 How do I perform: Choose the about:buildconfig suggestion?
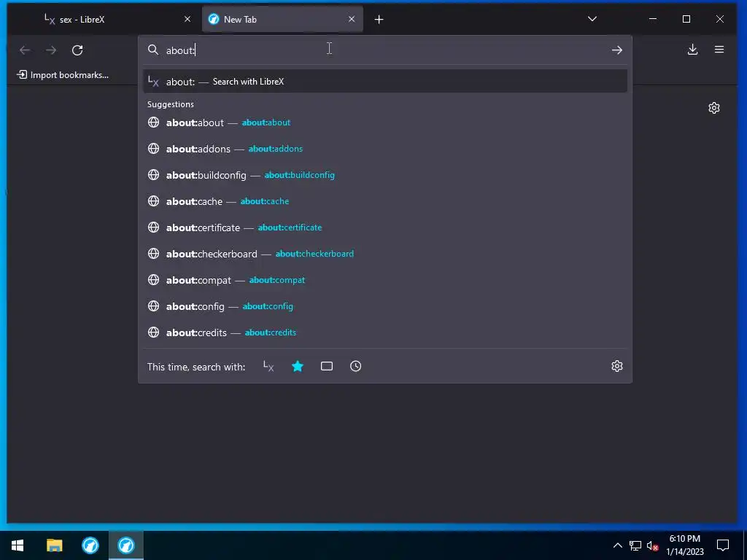[385, 175]
